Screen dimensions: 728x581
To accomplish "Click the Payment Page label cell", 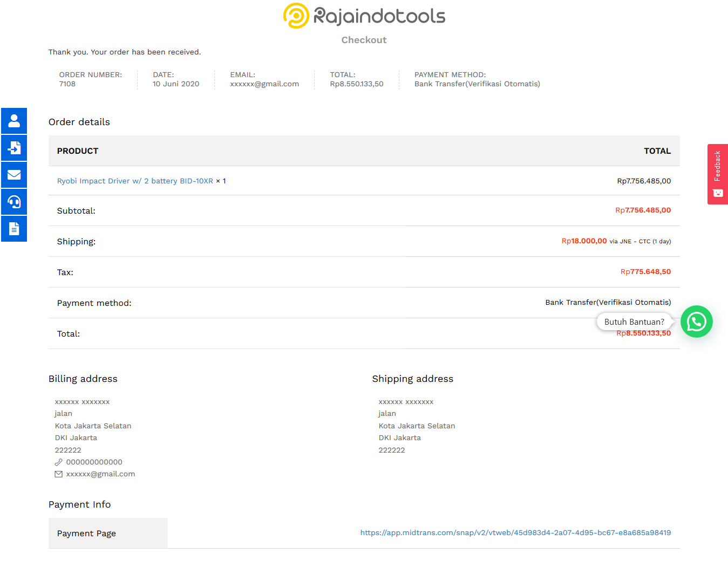I will point(108,533).
